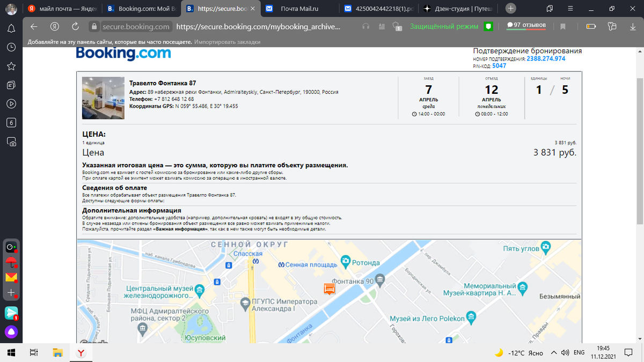Open the video play icon in the sidebar

[11, 104]
